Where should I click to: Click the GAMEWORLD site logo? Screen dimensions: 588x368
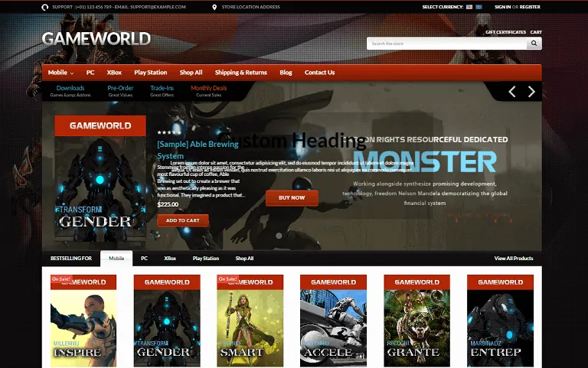pyautogui.click(x=96, y=38)
